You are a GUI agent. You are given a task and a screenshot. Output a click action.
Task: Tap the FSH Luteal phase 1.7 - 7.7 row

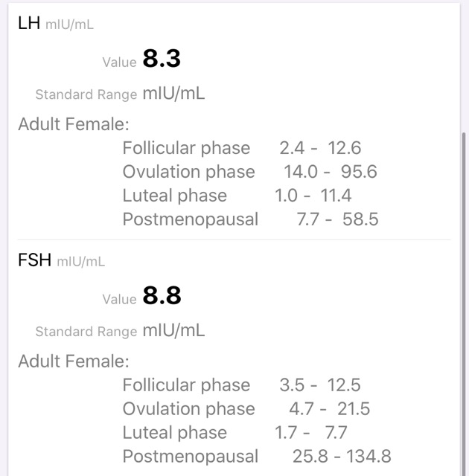(234, 433)
